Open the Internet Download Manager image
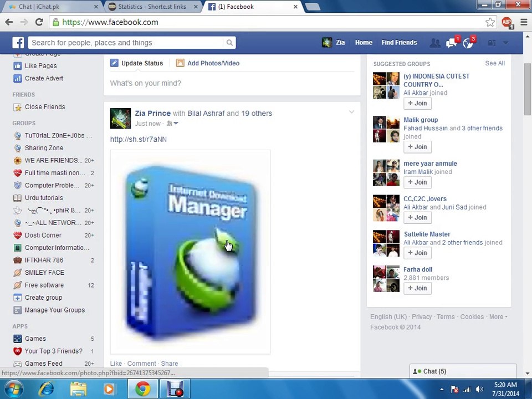Screen dimensions: 532x399 pos(190,252)
